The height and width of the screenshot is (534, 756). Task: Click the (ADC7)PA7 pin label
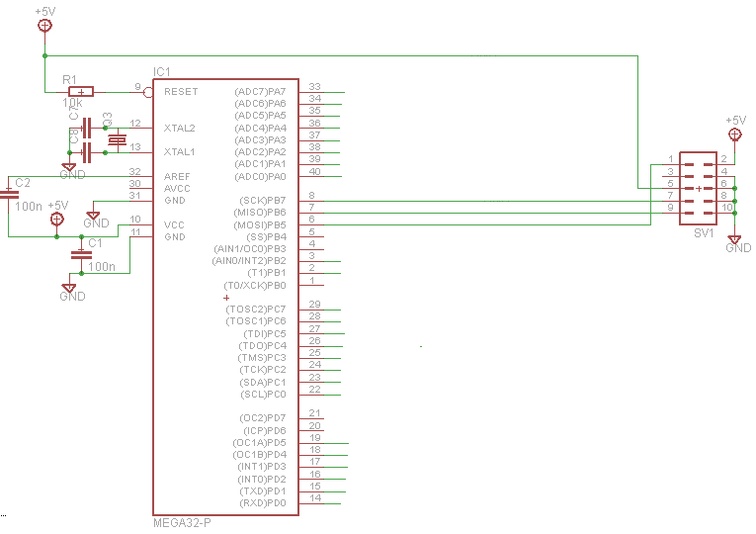(x=260, y=92)
